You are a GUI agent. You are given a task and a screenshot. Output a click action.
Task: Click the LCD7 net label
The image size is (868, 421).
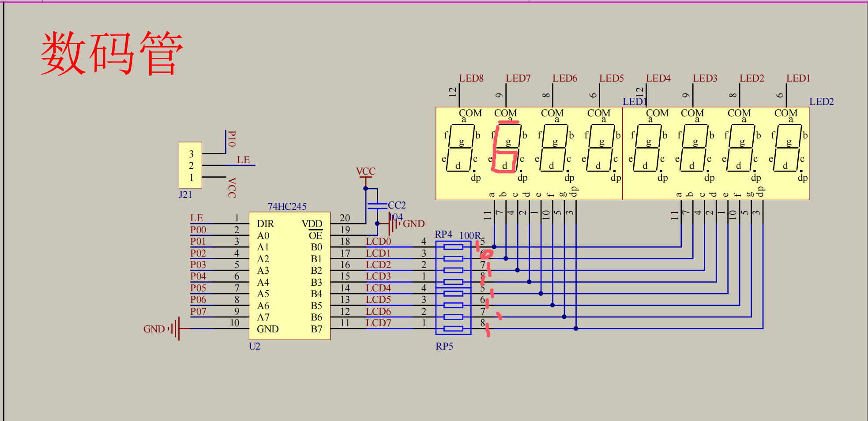[x=378, y=323]
